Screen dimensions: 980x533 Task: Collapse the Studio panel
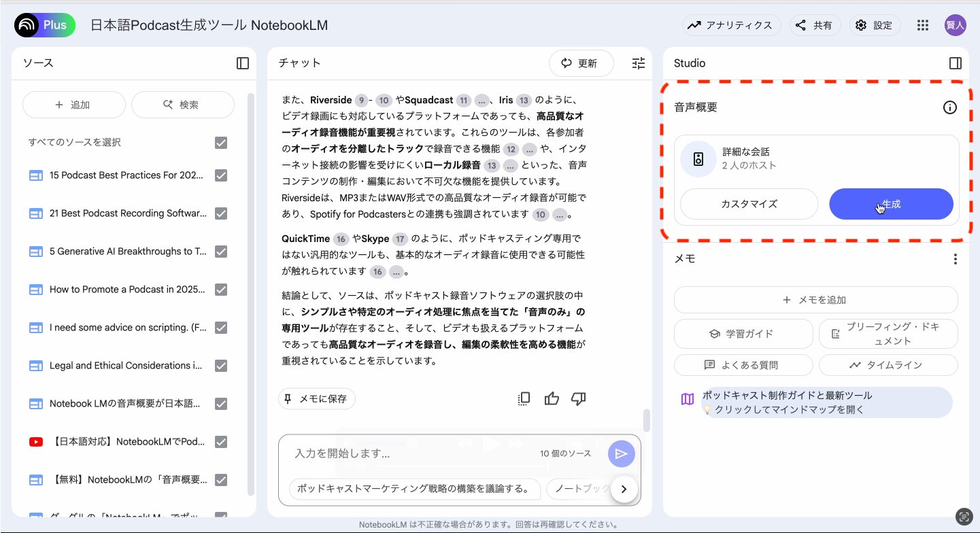pos(955,63)
